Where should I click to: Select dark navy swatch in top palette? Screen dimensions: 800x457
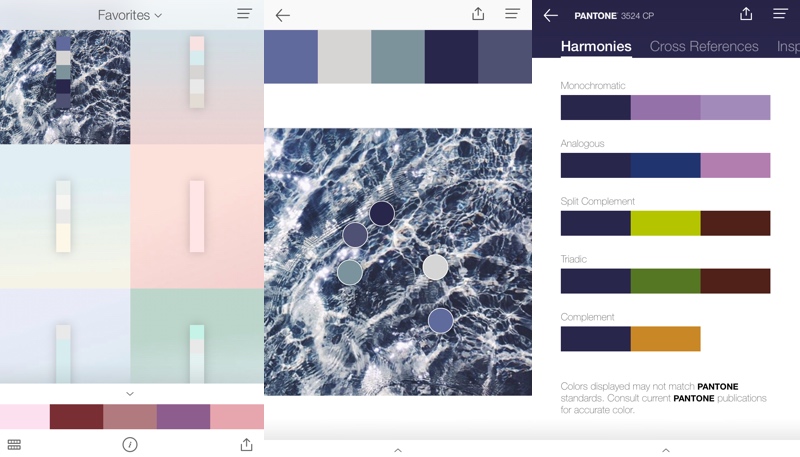pos(452,57)
